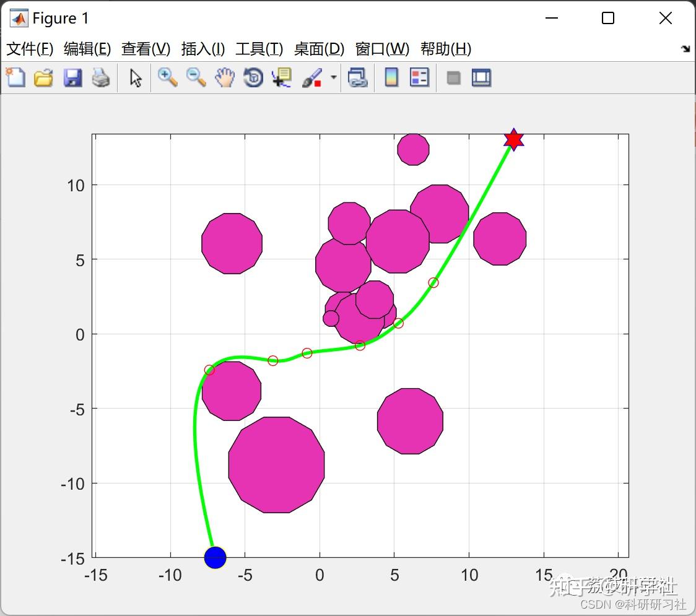Expand the brush color dropdown arrow
The width and height of the screenshot is (696, 616).
coord(334,77)
